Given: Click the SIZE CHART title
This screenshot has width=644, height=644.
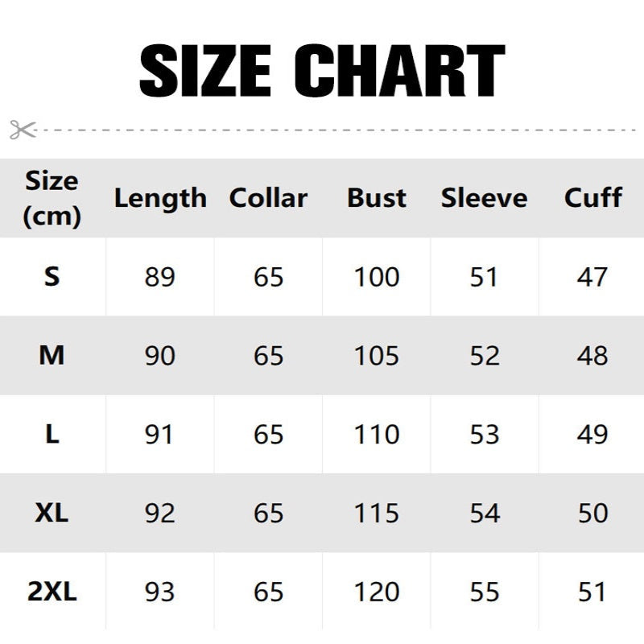Looking at the screenshot, I should click(322, 72).
